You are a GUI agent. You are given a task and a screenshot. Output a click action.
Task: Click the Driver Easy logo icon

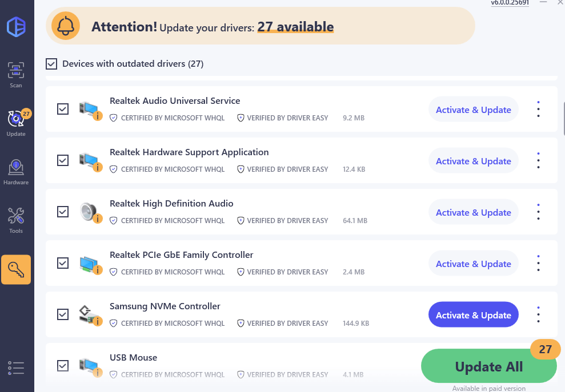point(16,27)
